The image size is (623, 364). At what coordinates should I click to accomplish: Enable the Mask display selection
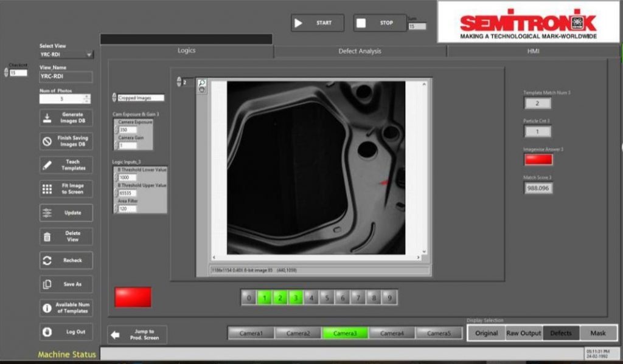click(x=597, y=333)
